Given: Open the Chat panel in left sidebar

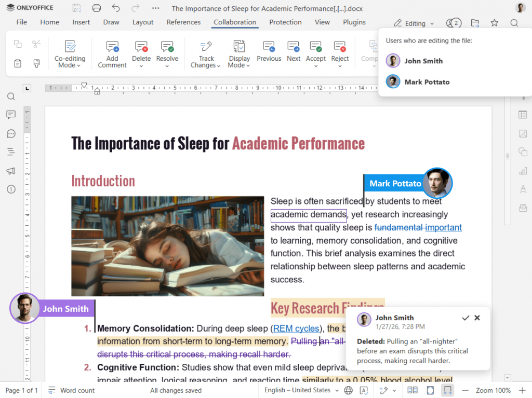Looking at the screenshot, I should pyautogui.click(x=11, y=133).
